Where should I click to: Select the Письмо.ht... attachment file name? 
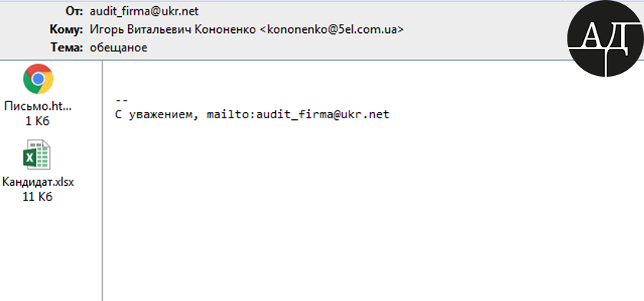[38, 106]
